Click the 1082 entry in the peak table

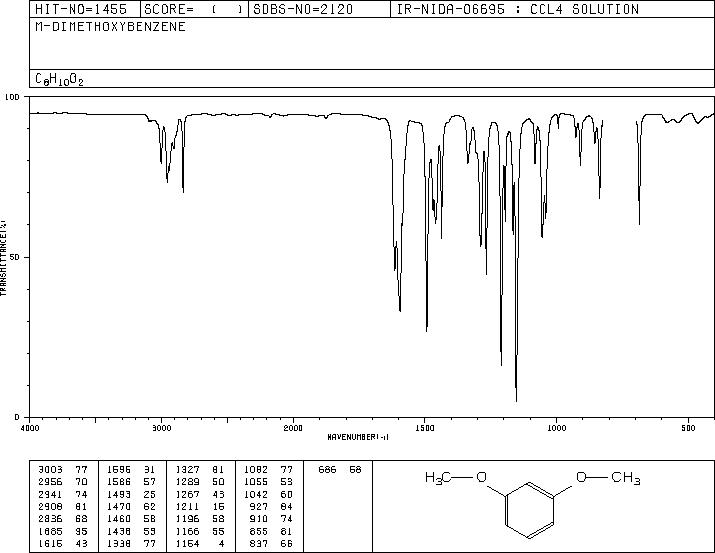click(256, 470)
